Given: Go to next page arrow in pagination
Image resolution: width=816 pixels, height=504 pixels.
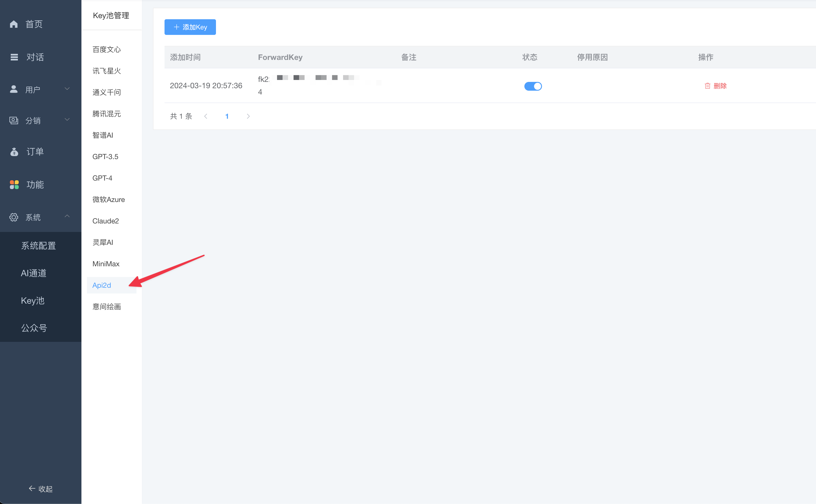Looking at the screenshot, I should coord(248,116).
